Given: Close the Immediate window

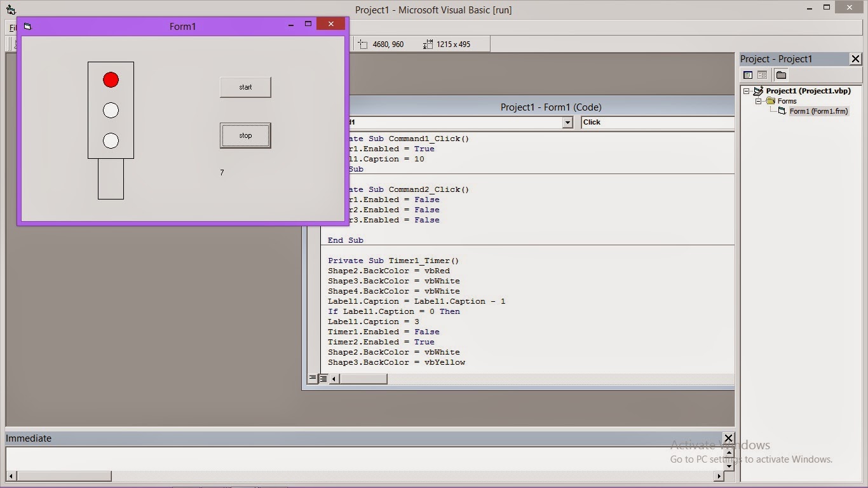Looking at the screenshot, I should pos(728,438).
